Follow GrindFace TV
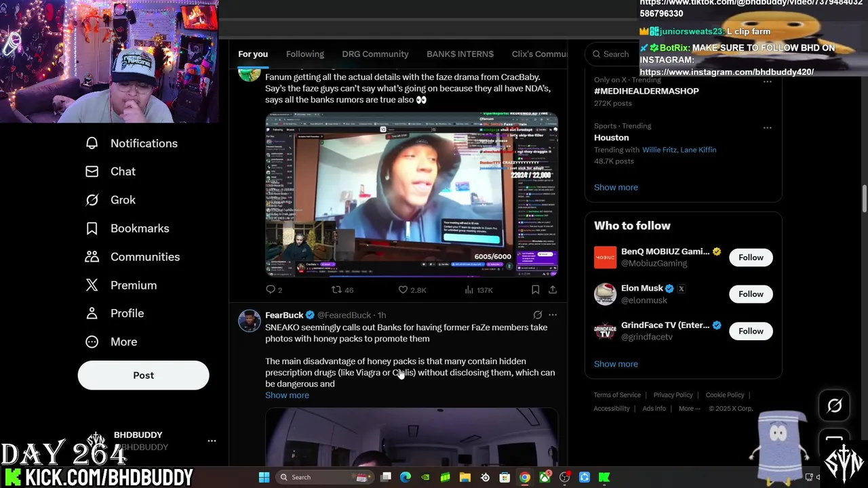The width and height of the screenshot is (868, 488). (751, 331)
